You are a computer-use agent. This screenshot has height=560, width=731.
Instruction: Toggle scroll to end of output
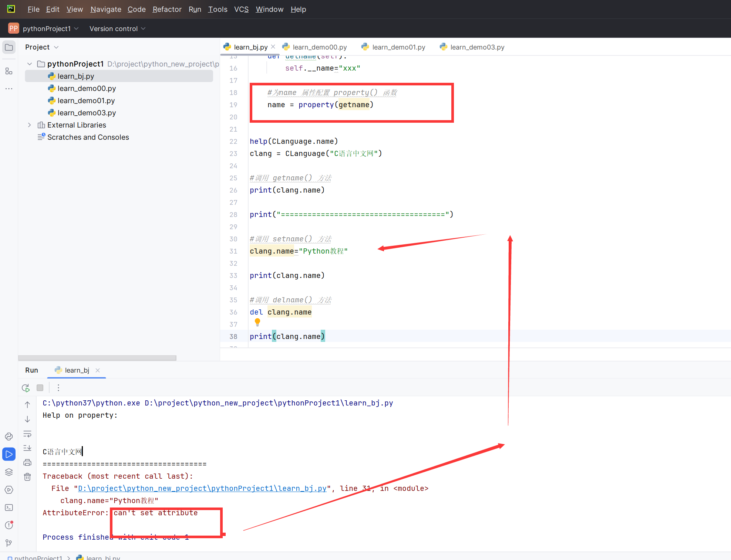[x=27, y=448]
